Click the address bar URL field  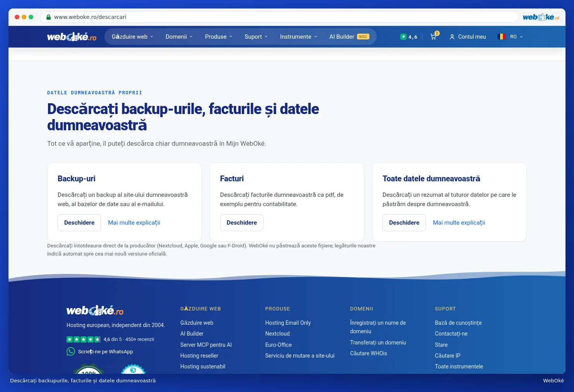click(279, 17)
